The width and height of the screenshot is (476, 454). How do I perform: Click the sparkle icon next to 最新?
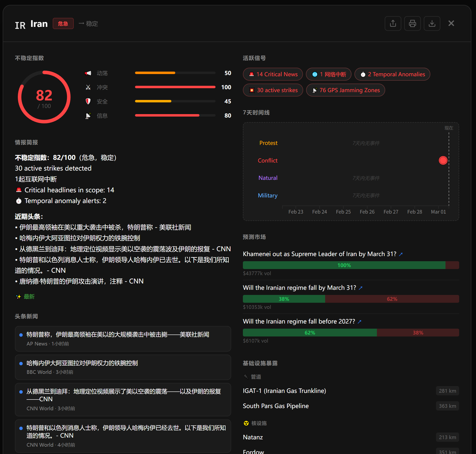pyautogui.click(x=18, y=296)
